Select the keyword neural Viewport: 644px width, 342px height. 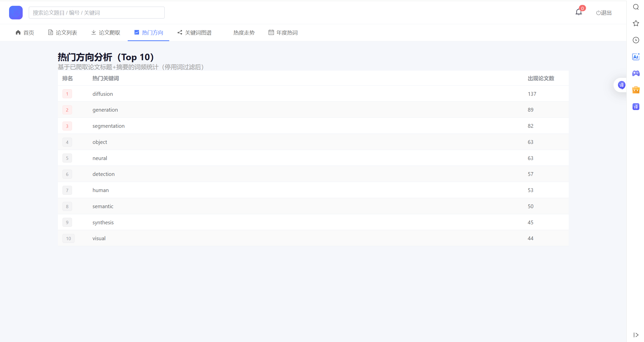click(x=100, y=158)
